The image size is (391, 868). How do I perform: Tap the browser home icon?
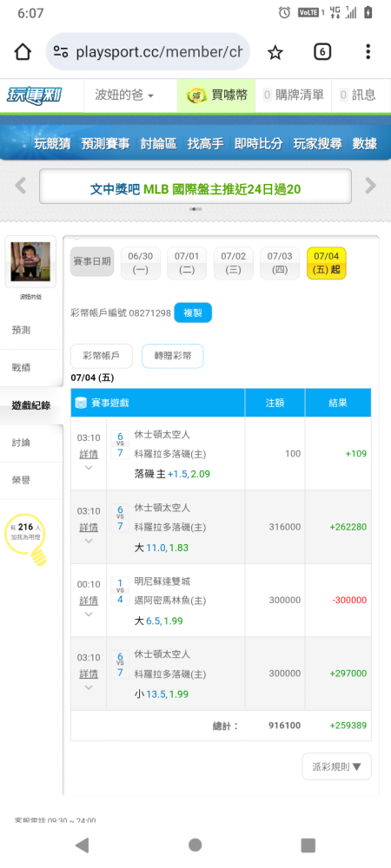coord(23,52)
